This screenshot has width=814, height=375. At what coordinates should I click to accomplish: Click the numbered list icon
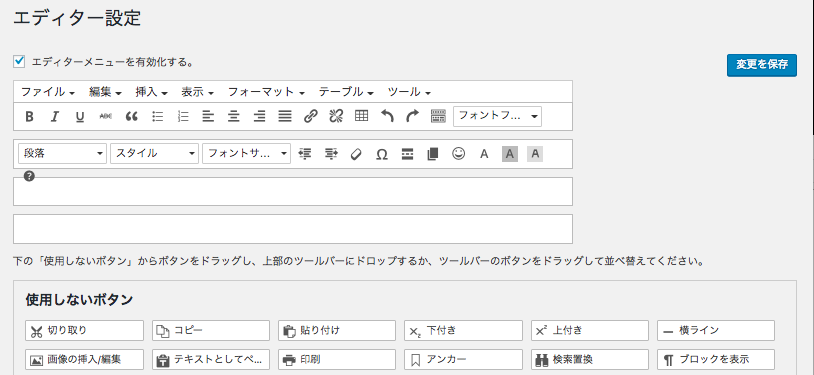(x=183, y=117)
